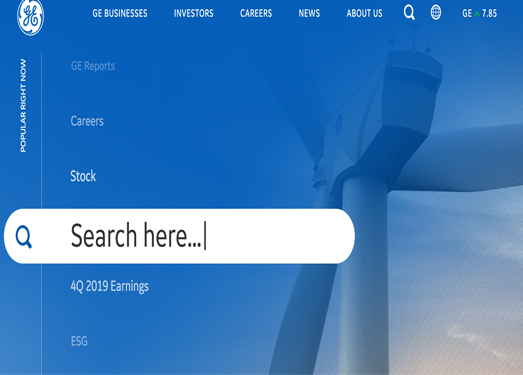Image resolution: width=523 pixels, height=375 pixels.
Task: Click the GE 7.85 stock ticker
Action: coord(479,13)
